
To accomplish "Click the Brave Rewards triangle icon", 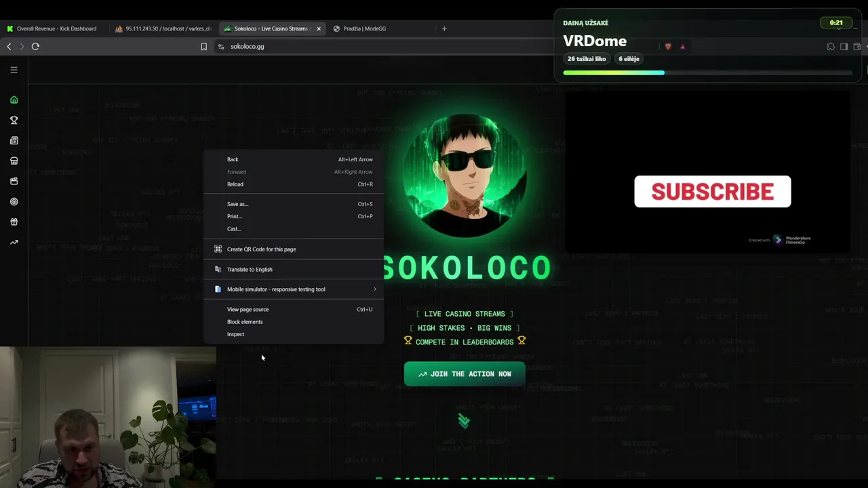I will point(683,47).
